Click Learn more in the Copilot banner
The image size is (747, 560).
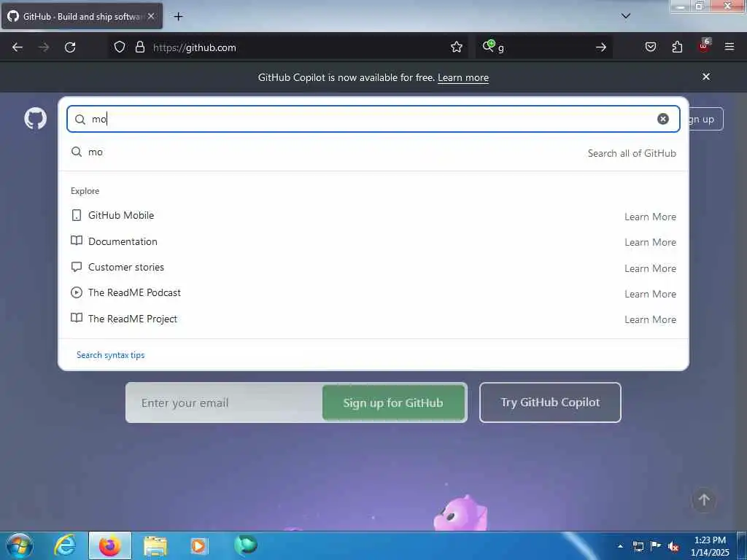[x=463, y=77]
